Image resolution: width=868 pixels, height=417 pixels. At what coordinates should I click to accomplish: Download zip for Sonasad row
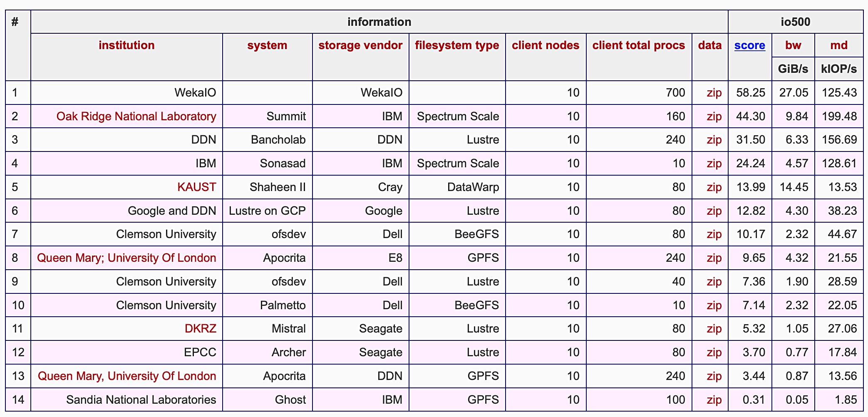click(x=714, y=163)
